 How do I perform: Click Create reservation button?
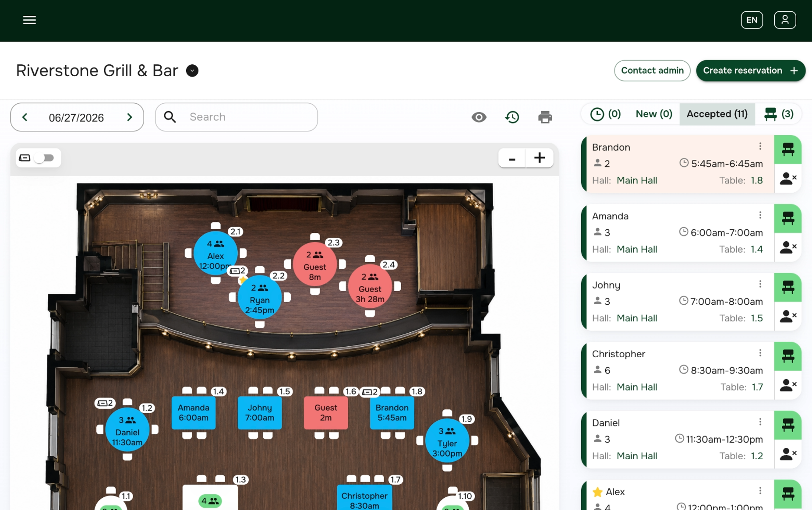click(x=751, y=70)
